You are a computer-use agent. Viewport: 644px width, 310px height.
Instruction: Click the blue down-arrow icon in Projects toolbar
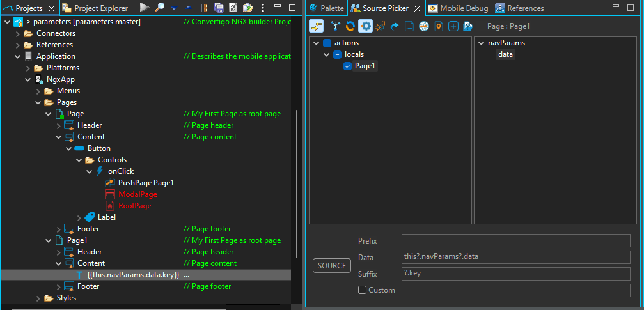click(x=174, y=8)
